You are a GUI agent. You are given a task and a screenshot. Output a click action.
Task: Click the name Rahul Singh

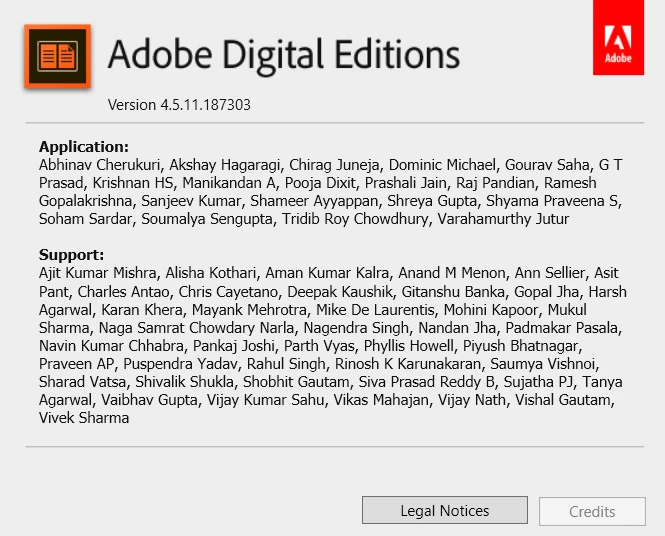point(286,364)
